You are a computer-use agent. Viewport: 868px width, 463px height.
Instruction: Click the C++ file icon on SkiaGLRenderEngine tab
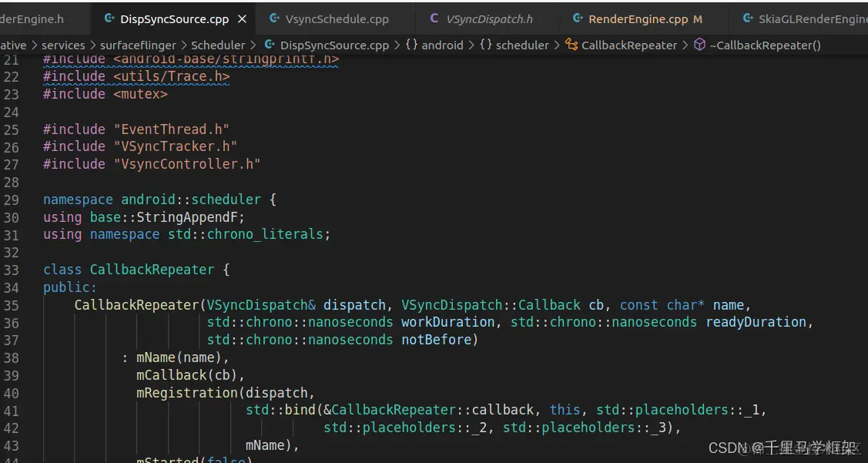click(748, 18)
